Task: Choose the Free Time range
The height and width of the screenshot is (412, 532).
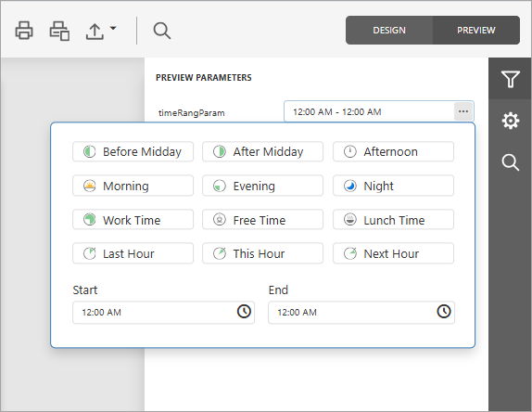Action: [262, 219]
